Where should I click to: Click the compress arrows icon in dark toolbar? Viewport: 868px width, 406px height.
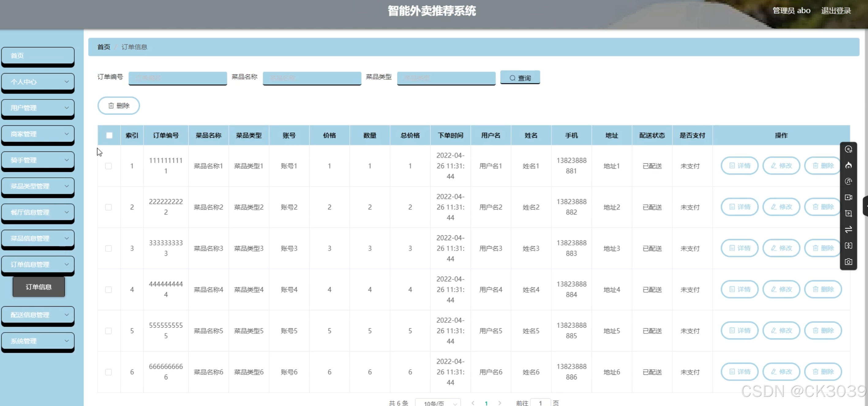[x=848, y=245]
